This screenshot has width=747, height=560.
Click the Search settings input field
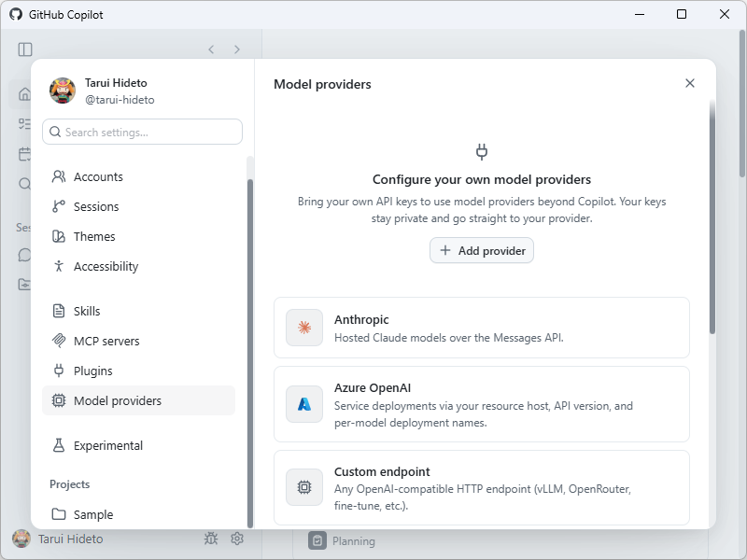(x=143, y=132)
